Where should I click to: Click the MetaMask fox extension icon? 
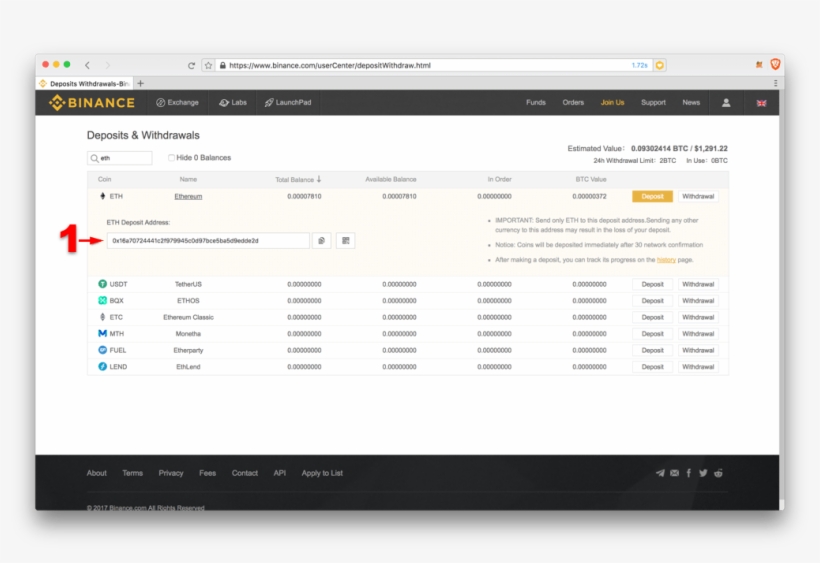[759, 65]
